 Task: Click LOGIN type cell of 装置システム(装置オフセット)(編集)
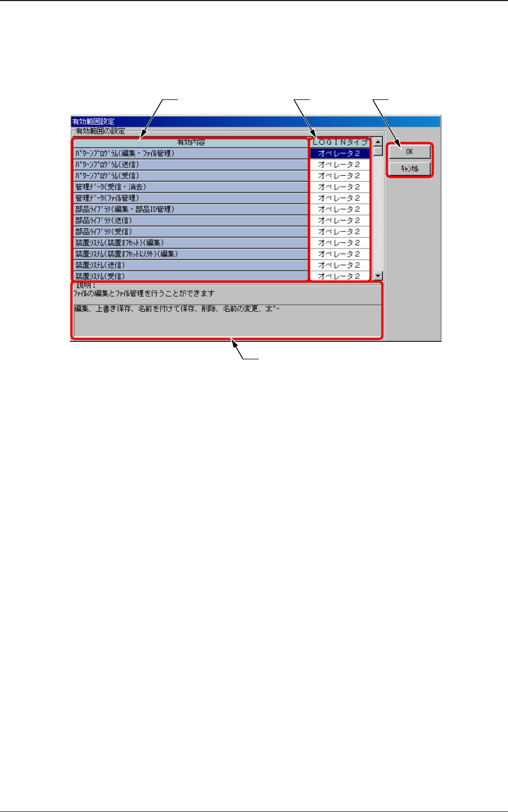coord(340,243)
